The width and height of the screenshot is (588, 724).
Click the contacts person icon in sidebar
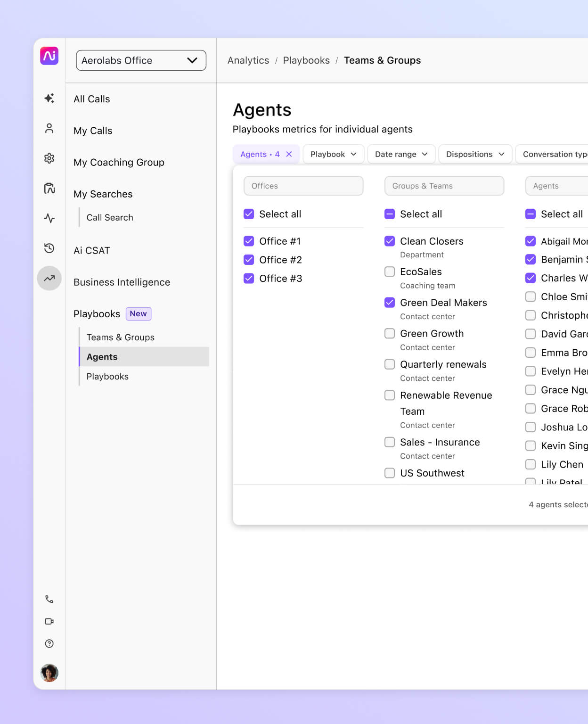[x=49, y=128]
